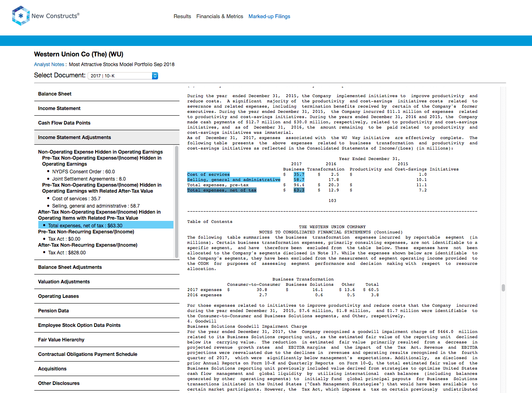Expand the Balance Sheet section
532x393 pixels.
tap(107, 94)
